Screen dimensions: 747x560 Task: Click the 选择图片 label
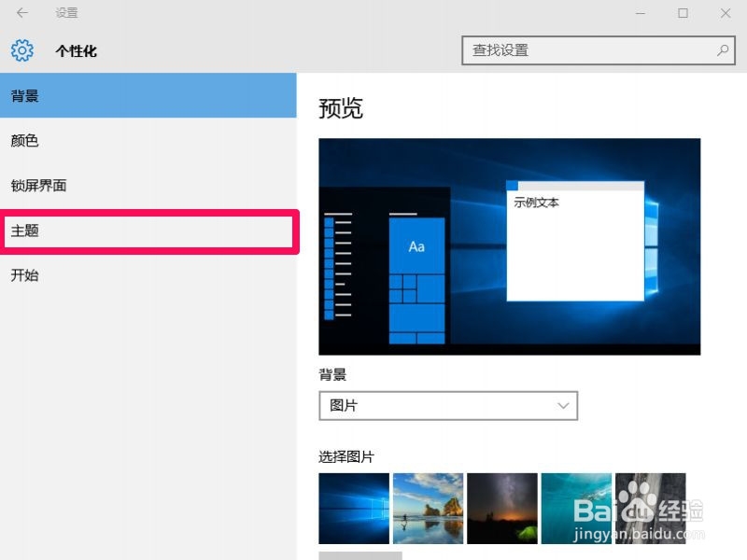[x=346, y=456]
